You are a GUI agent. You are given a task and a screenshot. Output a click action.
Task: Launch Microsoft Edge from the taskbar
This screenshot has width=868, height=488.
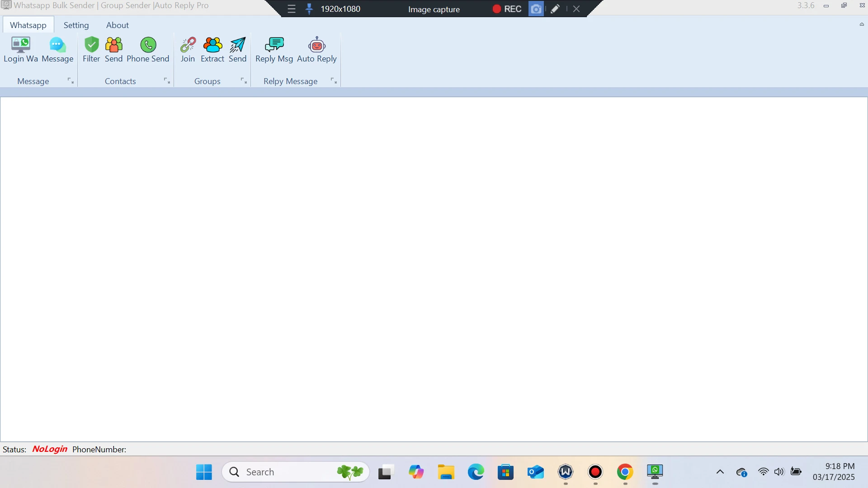[x=476, y=472]
